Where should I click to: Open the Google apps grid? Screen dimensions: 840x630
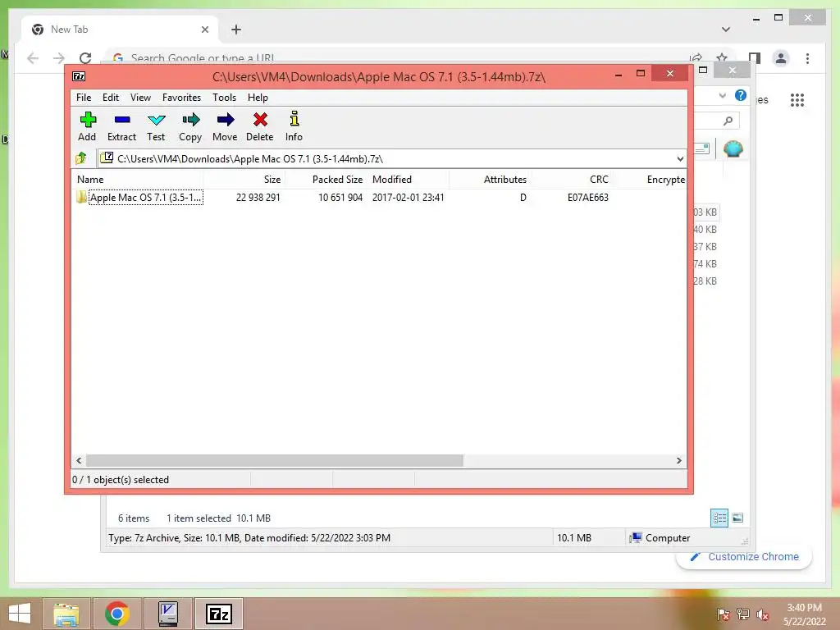797,99
